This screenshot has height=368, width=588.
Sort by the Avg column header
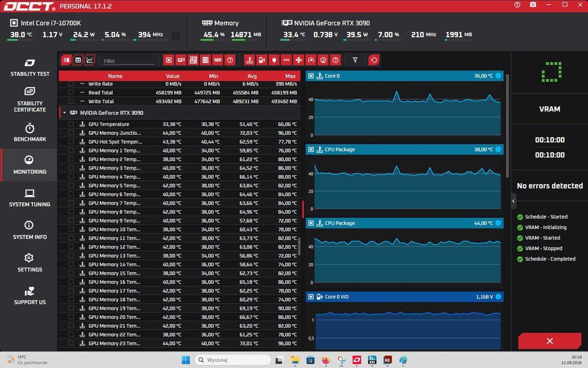click(x=252, y=76)
